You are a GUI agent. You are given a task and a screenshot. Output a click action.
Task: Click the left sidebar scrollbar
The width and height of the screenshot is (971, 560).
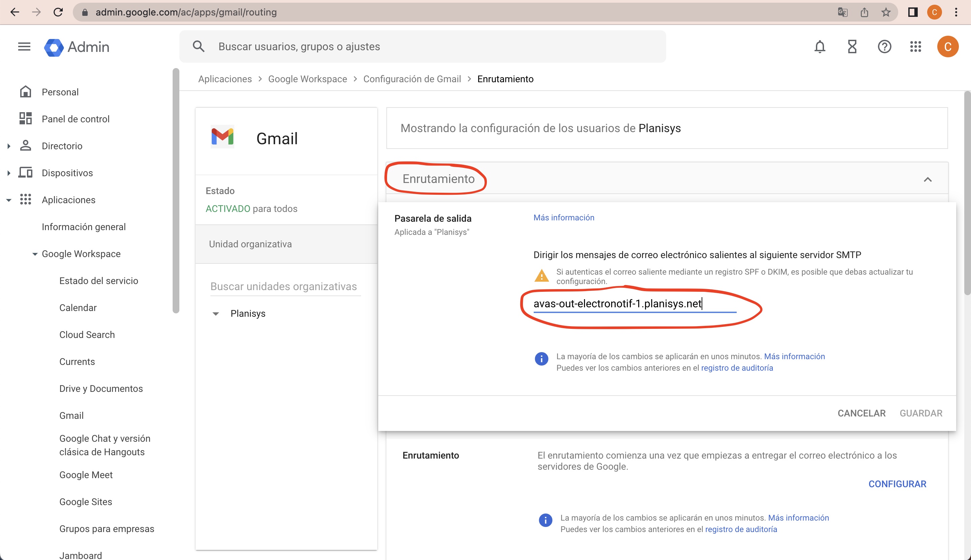pos(176,191)
